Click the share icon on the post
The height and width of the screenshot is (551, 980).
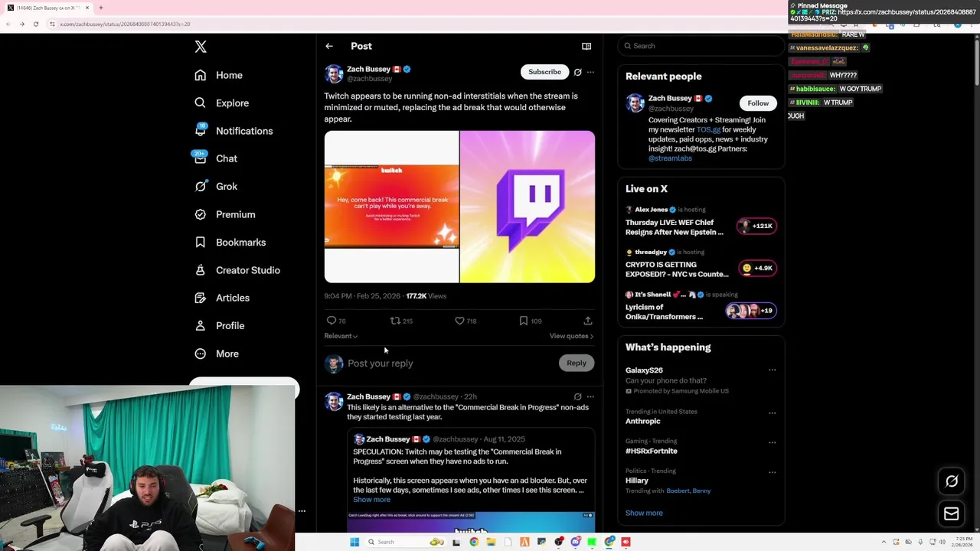(x=587, y=321)
